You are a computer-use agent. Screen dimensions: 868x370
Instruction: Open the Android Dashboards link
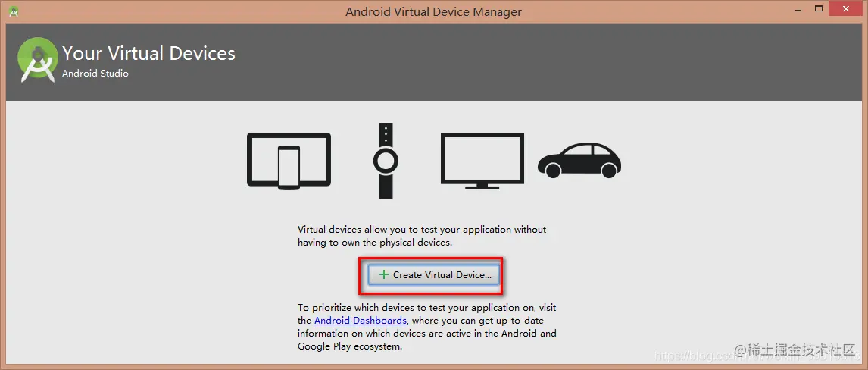361,320
